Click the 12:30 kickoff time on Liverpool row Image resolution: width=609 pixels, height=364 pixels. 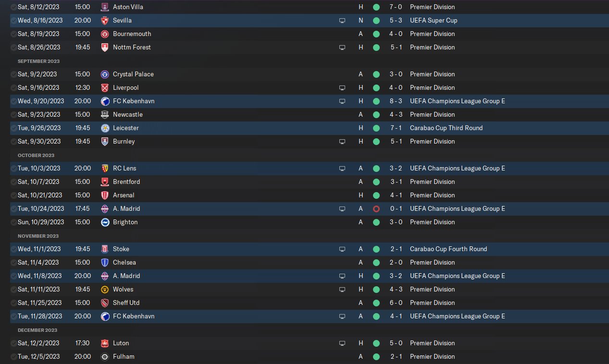[x=82, y=88]
